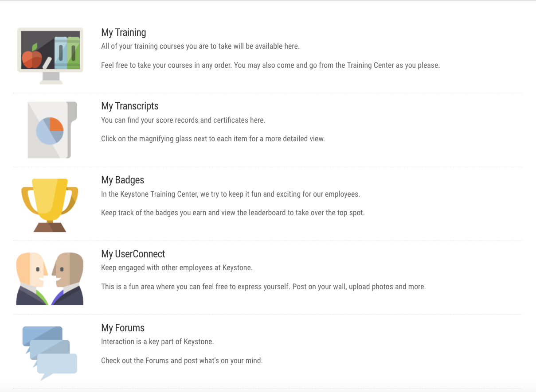Image resolution: width=536 pixels, height=392 pixels.
Task: Click 'Check out the Forums and post' sentence
Action: coord(182,361)
